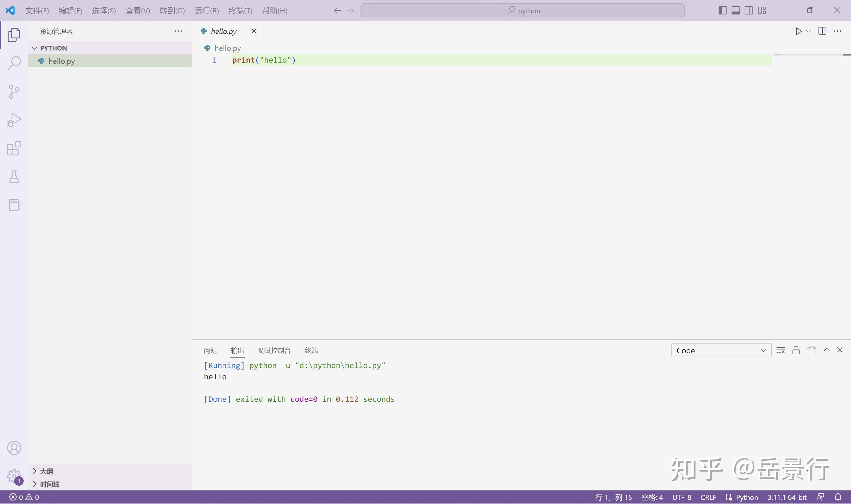851x504 pixels.
Task: Enable lock scrolling in output panel
Action: point(796,350)
